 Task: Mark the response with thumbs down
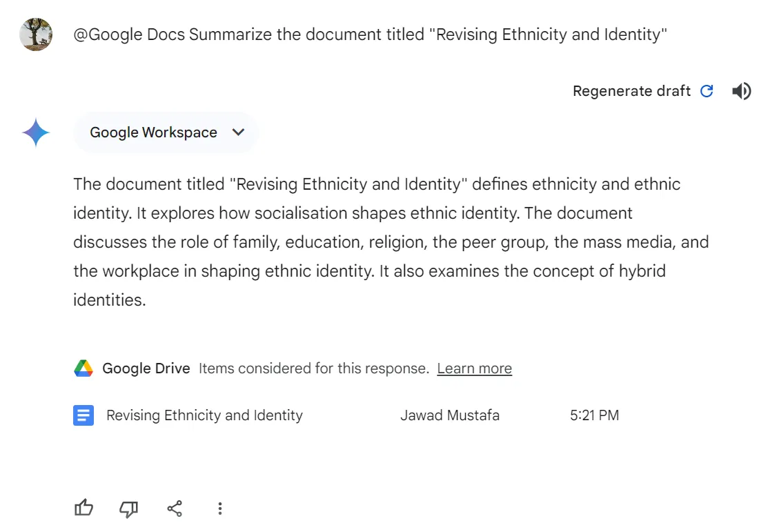pos(128,509)
